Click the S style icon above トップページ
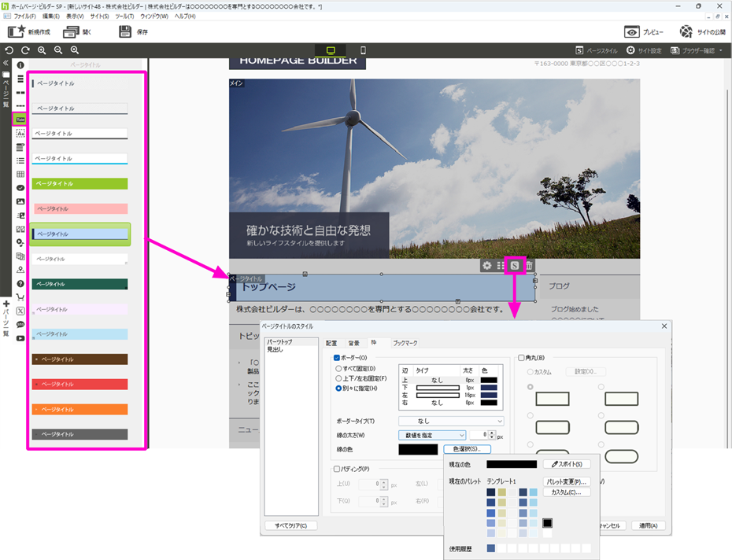Image resolution: width=732 pixels, height=560 pixels. point(515,266)
